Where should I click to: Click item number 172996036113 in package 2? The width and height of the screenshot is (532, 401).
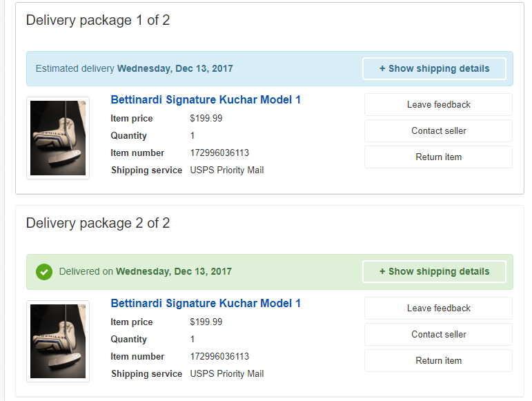(x=219, y=357)
